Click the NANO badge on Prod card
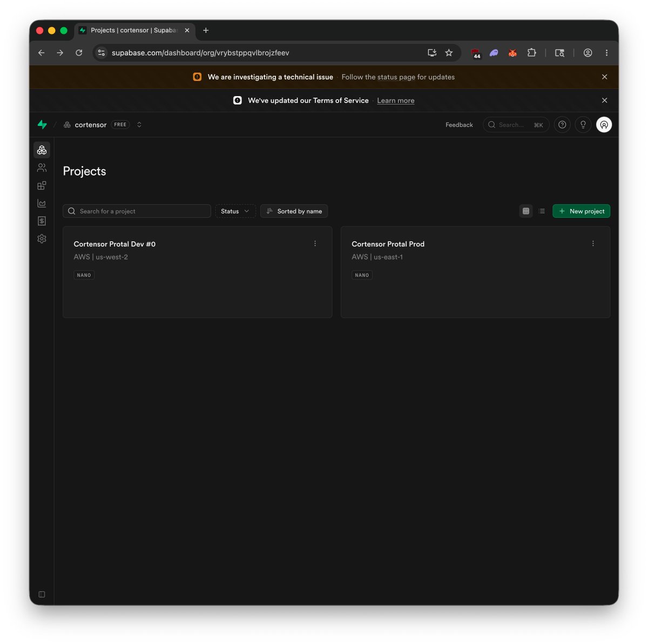Viewport: 648px width, 644px height. tap(362, 275)
